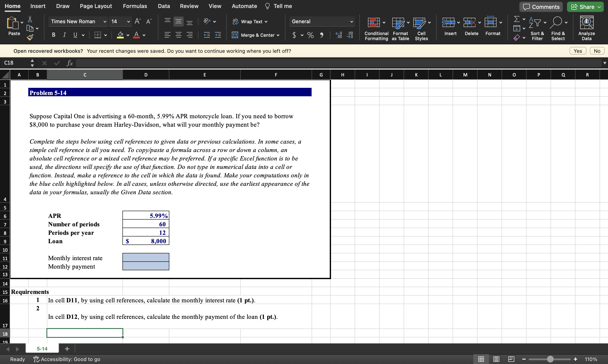Switch to the Page Layout tab
Screen dimensions: 608x364
point(96,6)
